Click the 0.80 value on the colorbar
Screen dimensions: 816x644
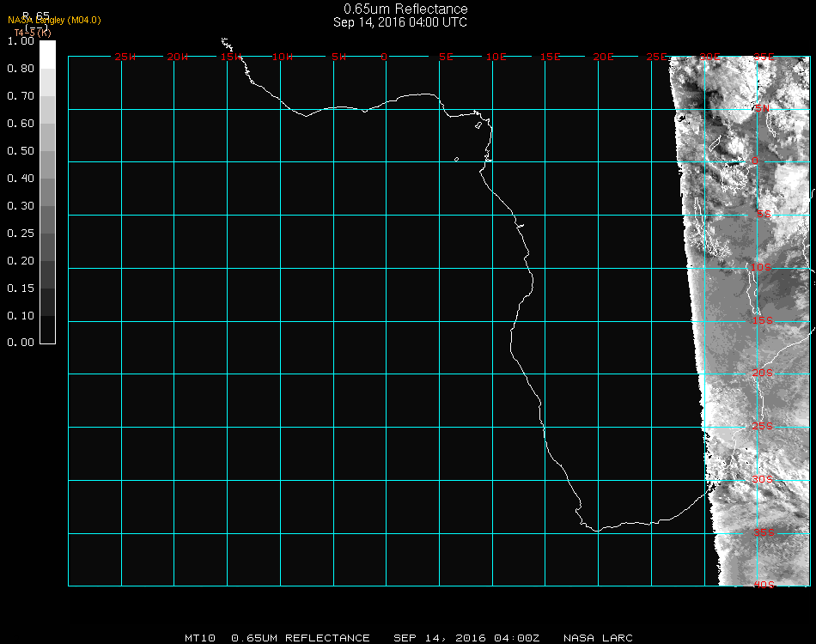[x=20, y=69]
